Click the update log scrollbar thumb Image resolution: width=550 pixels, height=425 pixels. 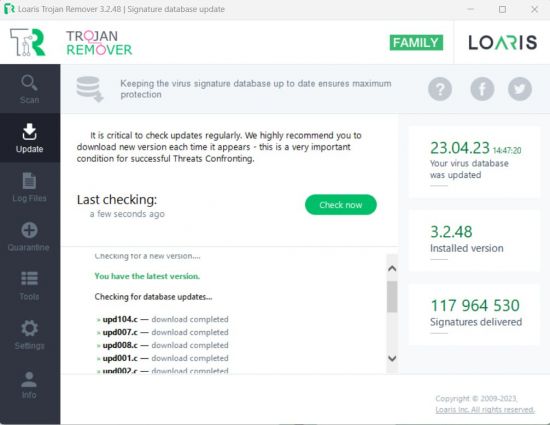[x=392, y=296]
